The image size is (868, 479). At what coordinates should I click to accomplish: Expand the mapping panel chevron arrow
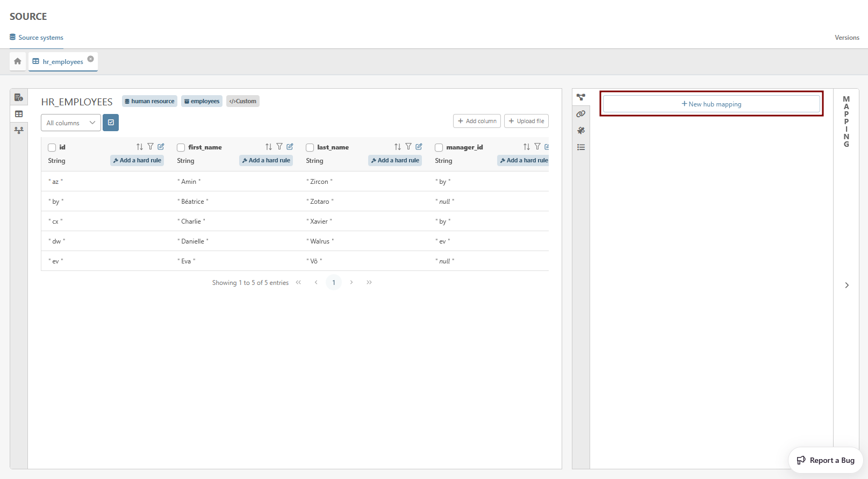coord(847,285)
